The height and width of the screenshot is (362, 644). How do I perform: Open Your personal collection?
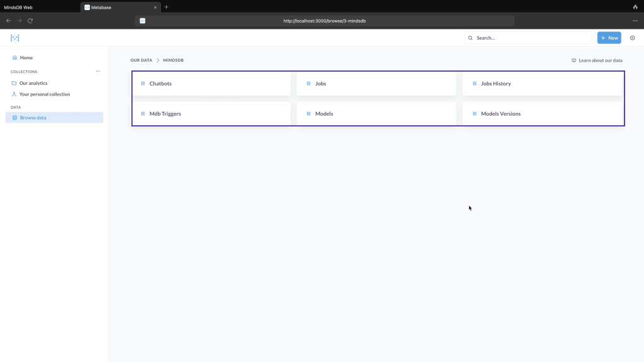(x=44, y=94)
